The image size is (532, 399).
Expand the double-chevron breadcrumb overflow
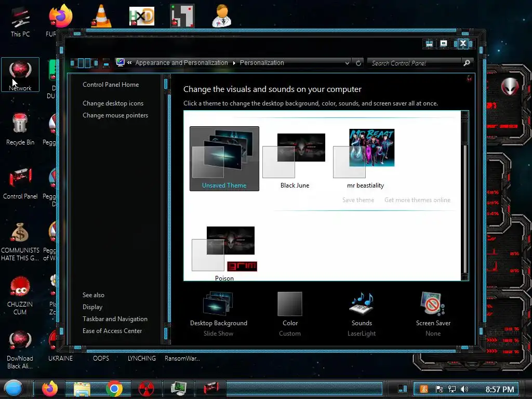click(x=129, y=62)
